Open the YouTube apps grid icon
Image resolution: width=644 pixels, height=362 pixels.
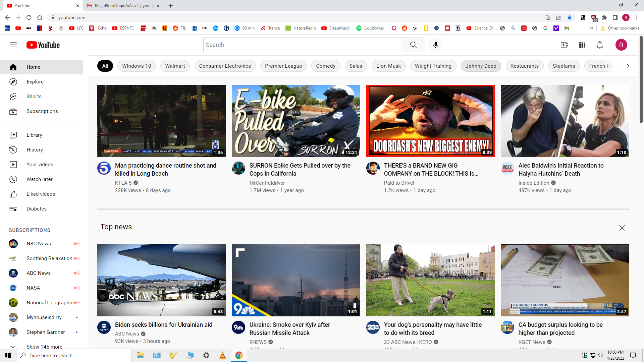tap(582, 45)
